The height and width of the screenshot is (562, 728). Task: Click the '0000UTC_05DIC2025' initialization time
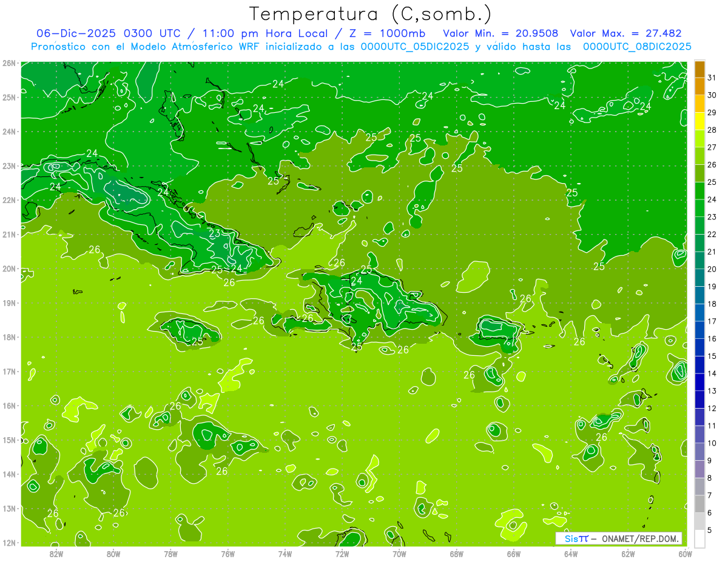pyautogui.click(x=415, y=47)
